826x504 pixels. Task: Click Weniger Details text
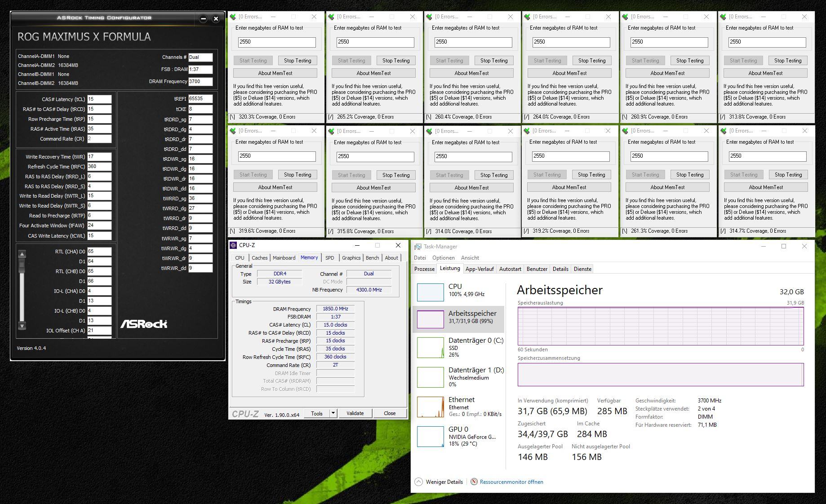pyautogui.click(x=444, y=482)
